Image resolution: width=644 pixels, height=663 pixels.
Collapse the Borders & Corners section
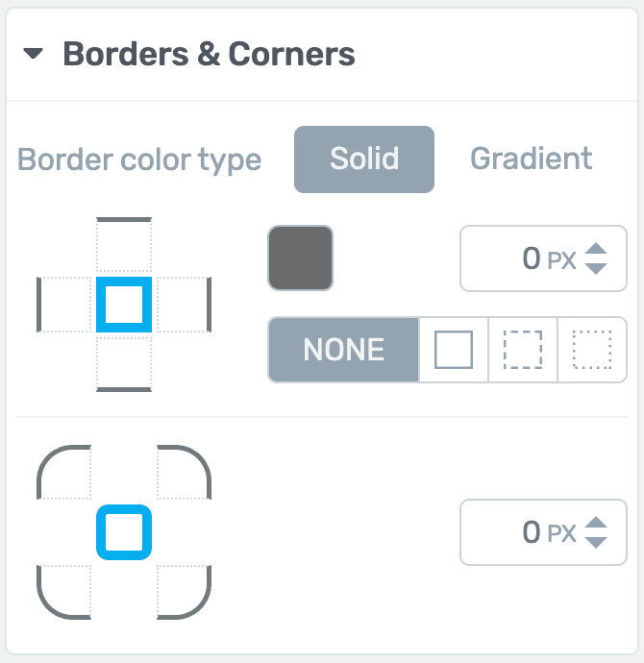(x=33, y=54)
